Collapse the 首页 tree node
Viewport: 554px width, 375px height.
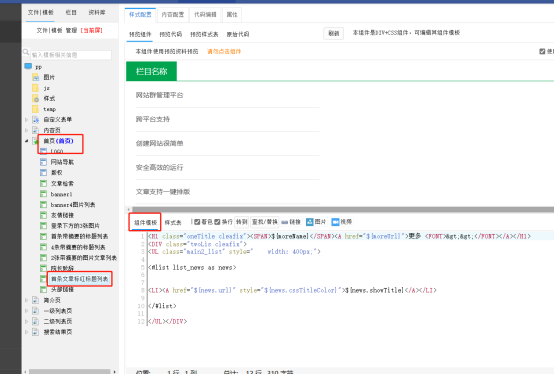point(26,141)
